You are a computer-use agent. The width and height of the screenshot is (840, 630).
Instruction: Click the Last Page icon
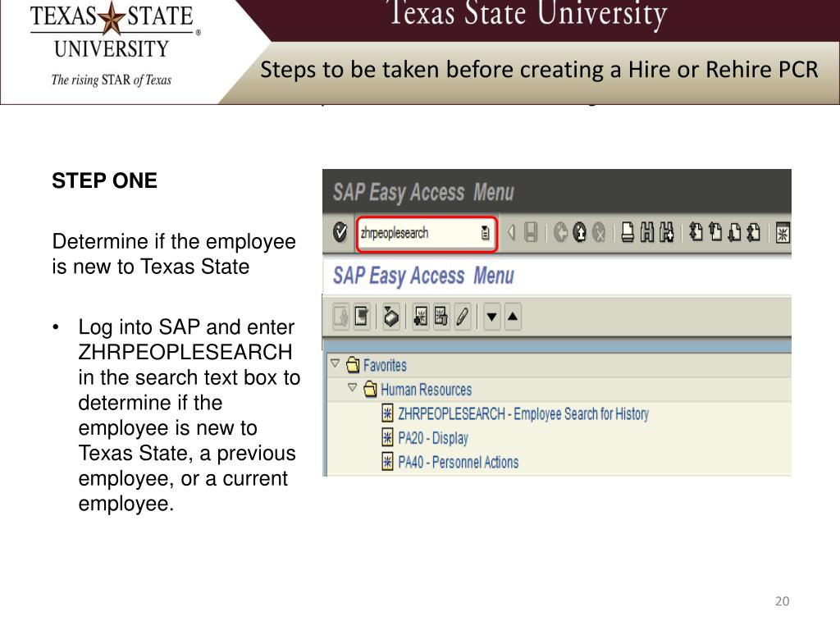pyautogui.click(x=754, y=232)
